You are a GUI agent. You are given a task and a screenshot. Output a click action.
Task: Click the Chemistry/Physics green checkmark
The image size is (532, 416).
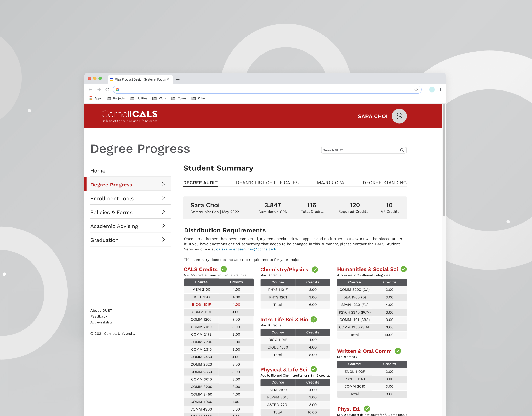[x=315, y=270]
